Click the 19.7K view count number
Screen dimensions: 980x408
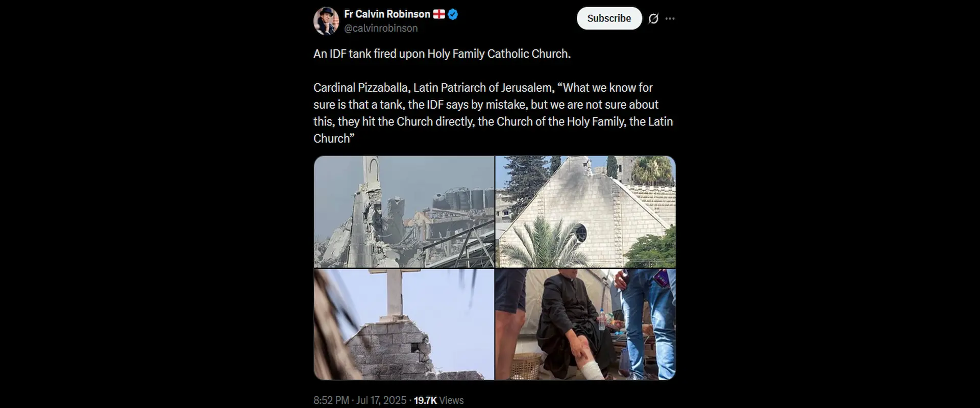425,400
